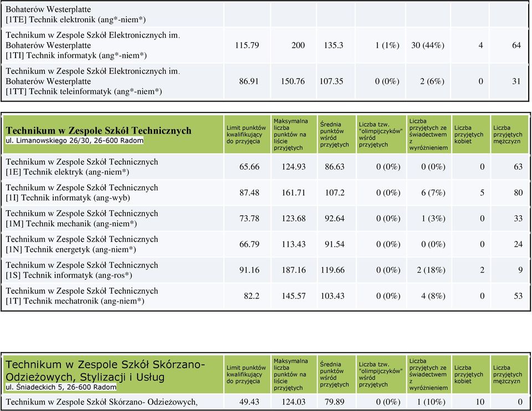Image resolution: width=532 pixels, height=411 pixels.
Task: Click the '[1M] Technik mechanik (ang-niem*)' row label
Action: click(x=71, y=224)
